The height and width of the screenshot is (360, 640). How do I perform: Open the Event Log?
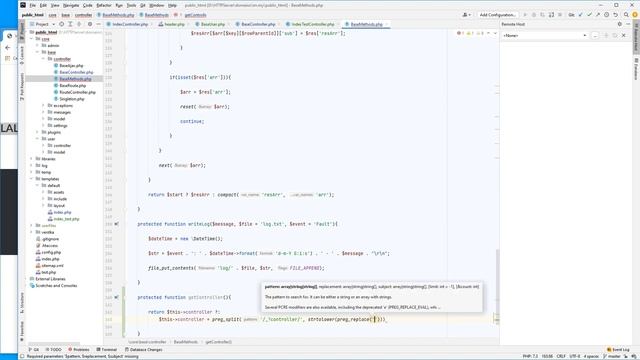(618, 350)
